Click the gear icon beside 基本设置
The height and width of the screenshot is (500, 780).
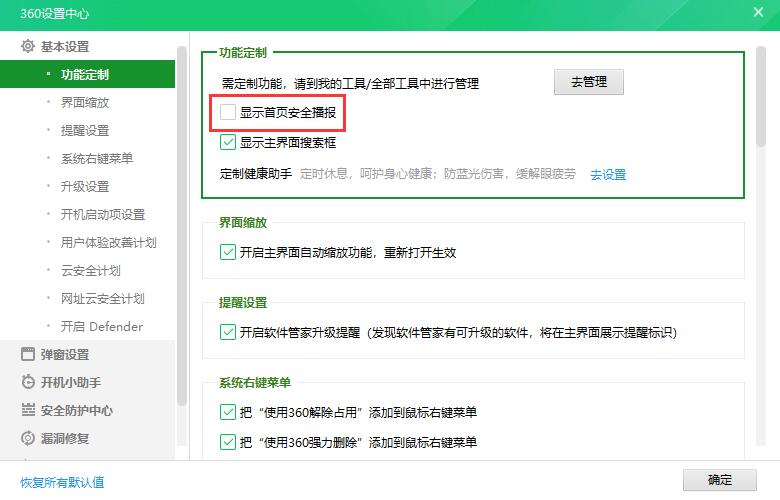pos(28,46)
